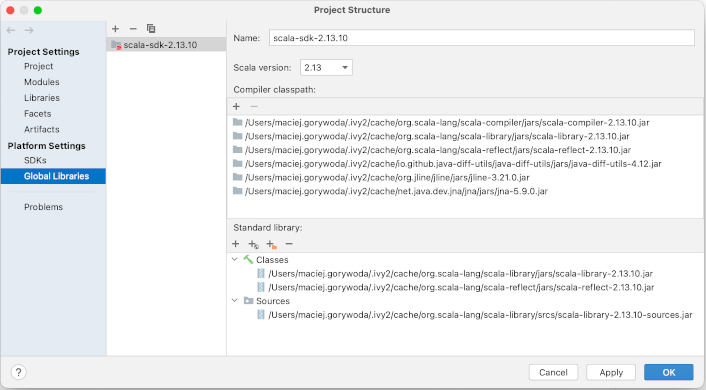This screenshot has width=706, height=390.
Task: Add documentation URL to Standard library
Action: tap(253, 244)
